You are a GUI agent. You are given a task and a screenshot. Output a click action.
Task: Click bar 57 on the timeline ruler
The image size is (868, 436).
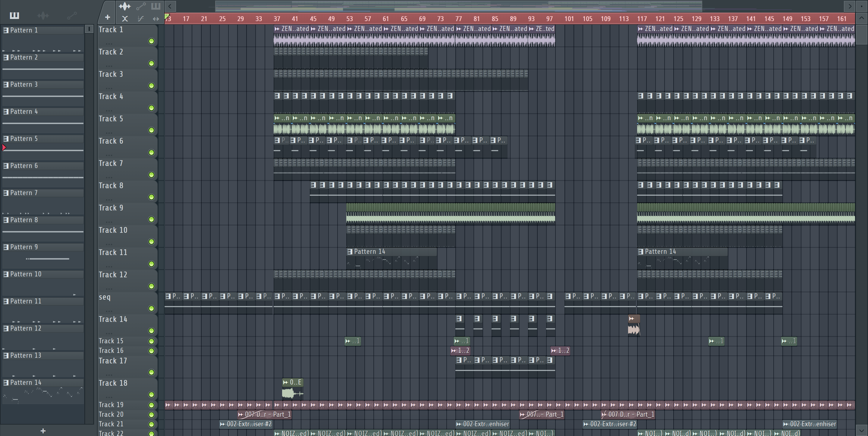click(x=368, y=19)
